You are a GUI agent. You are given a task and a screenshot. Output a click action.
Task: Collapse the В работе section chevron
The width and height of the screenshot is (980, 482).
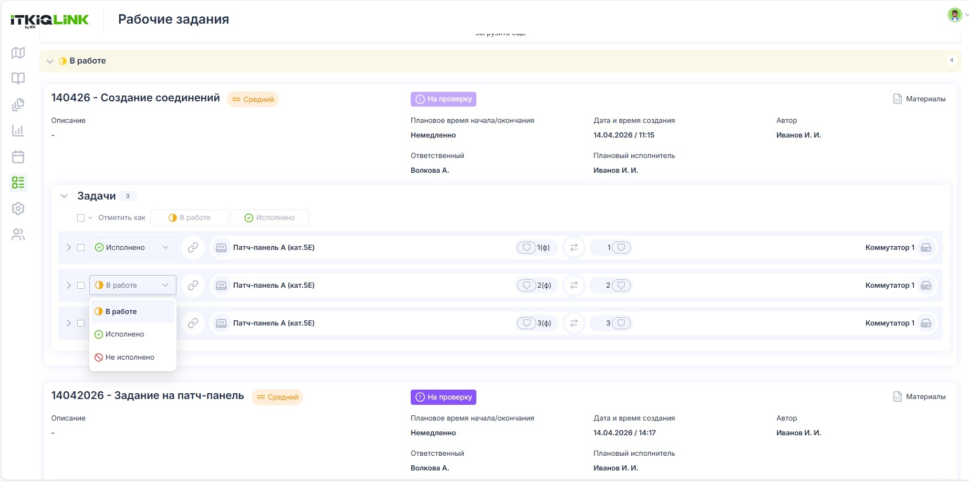50,61
